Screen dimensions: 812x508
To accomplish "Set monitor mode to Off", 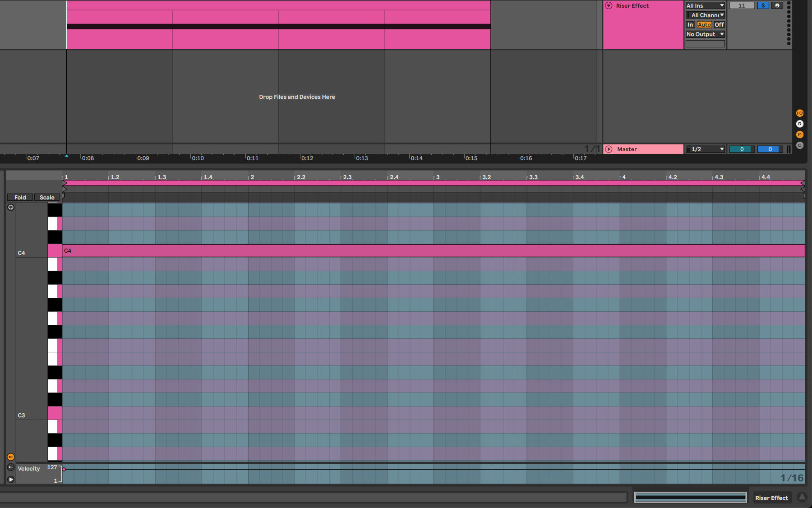I will pyautogui.click(x=719, y=25).
